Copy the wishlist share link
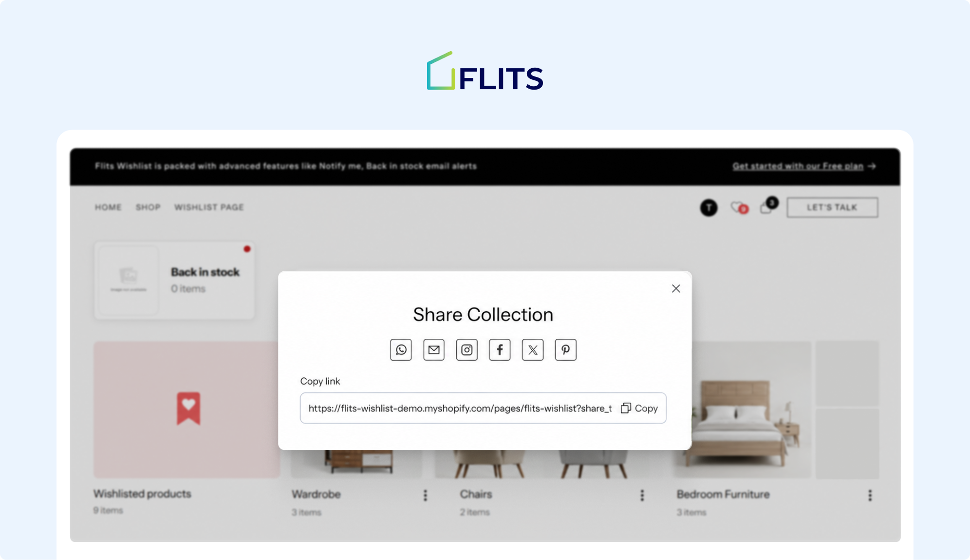The height and width of the screenshot is (560, 970). [x=639, y=408]
